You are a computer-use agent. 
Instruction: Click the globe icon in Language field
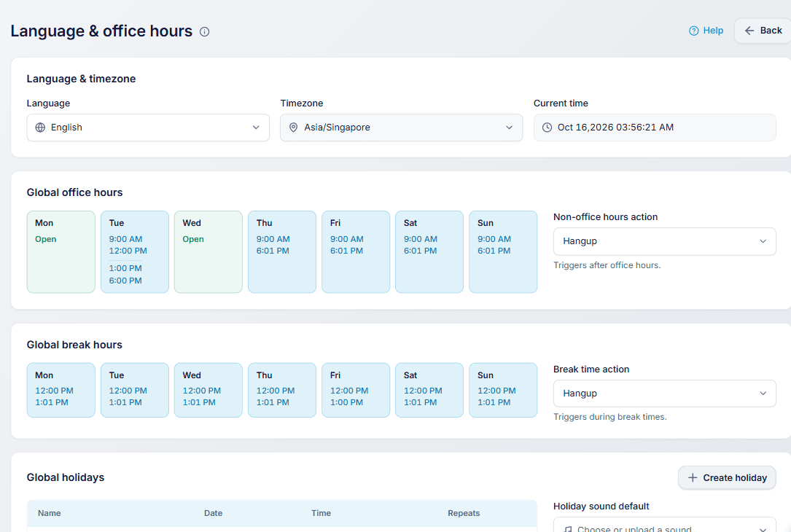click(x=40, y=128)
